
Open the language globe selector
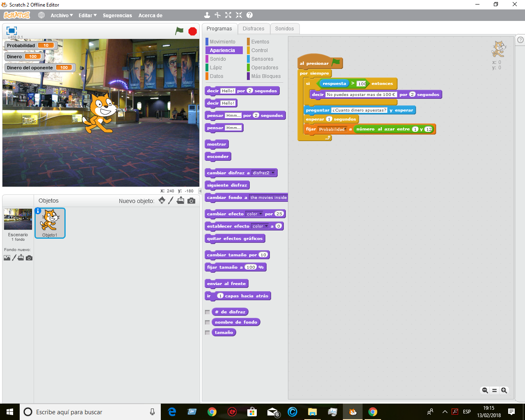point(41,15)
